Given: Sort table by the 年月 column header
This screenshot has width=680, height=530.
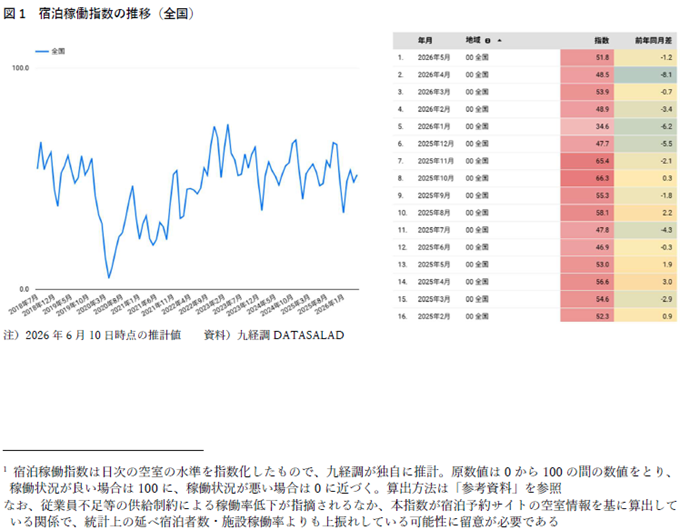Looking at the screenshot, I should (x=425, y=40).
